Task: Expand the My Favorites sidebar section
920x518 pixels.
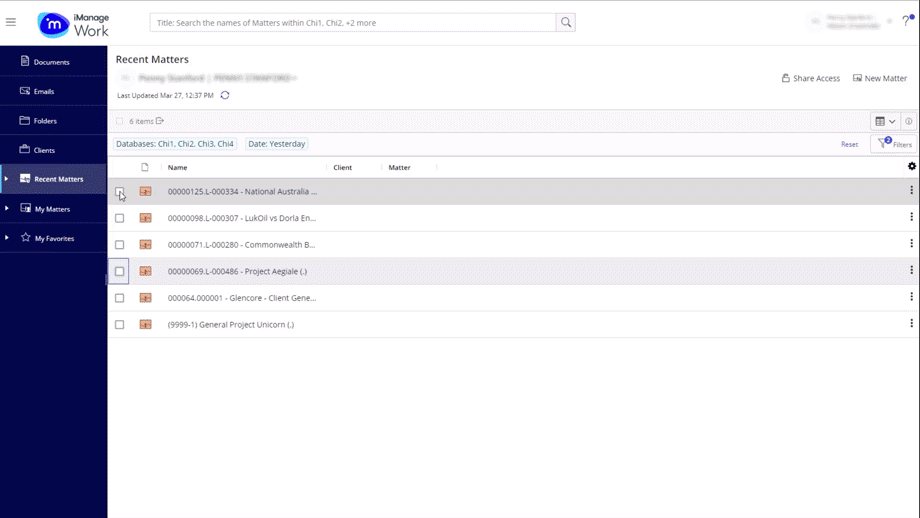Action: pos(7,238)
